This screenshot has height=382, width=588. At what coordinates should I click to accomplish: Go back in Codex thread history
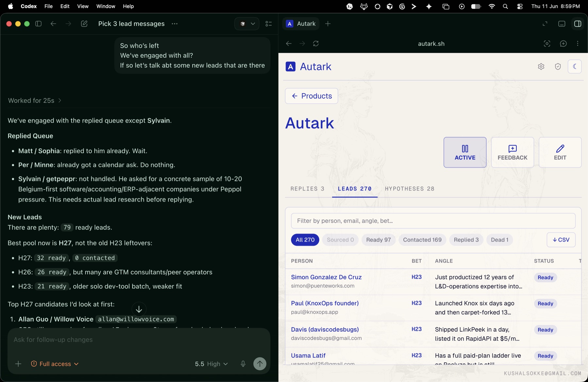[53, 24]
